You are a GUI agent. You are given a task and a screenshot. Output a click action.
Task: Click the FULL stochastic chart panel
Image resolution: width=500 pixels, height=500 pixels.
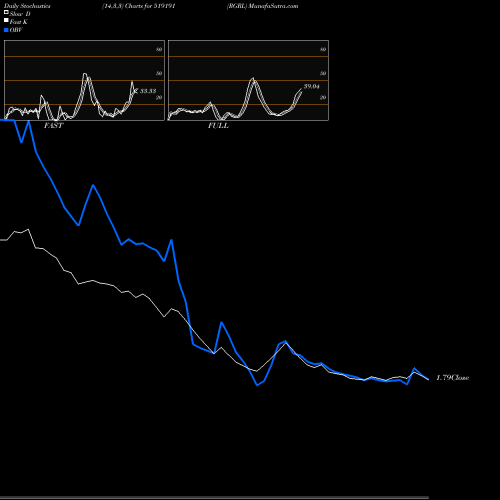click(x=248, y=80)
